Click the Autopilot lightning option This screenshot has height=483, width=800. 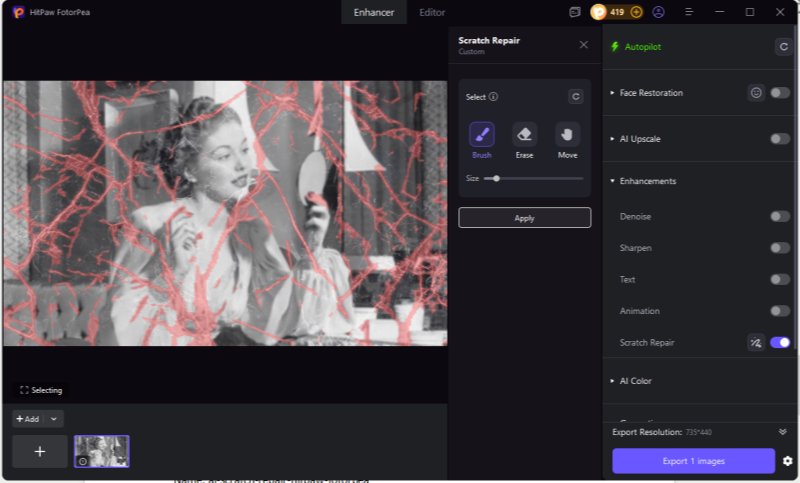[x=636, y=47]
